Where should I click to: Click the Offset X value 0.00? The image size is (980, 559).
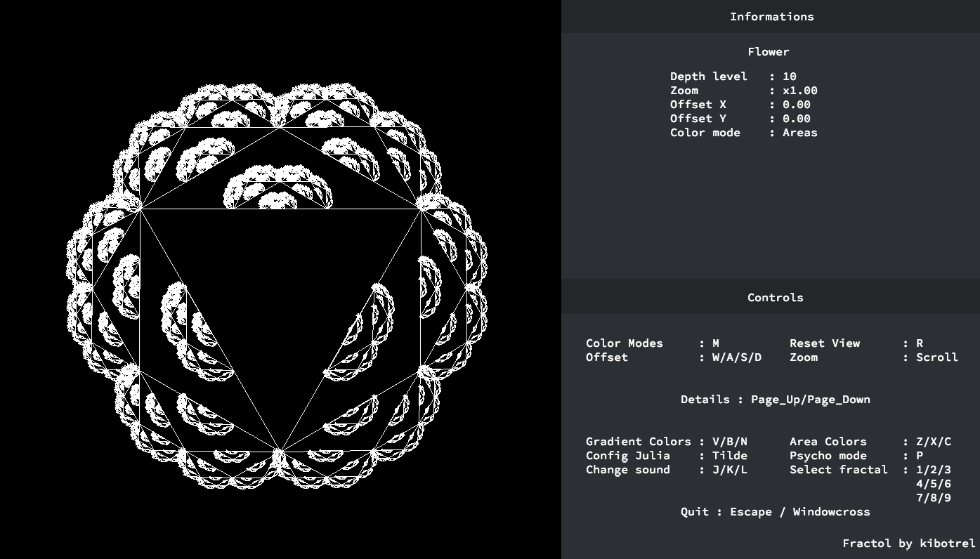point(797,104)
